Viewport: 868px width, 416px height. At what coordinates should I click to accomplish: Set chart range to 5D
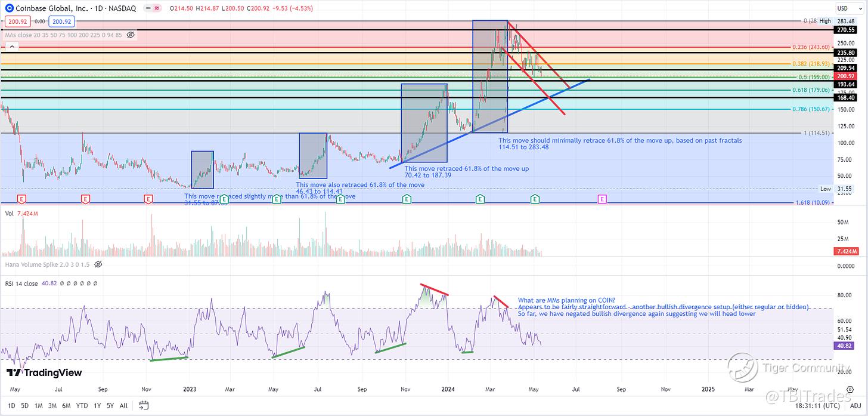(x=24, y=406)
